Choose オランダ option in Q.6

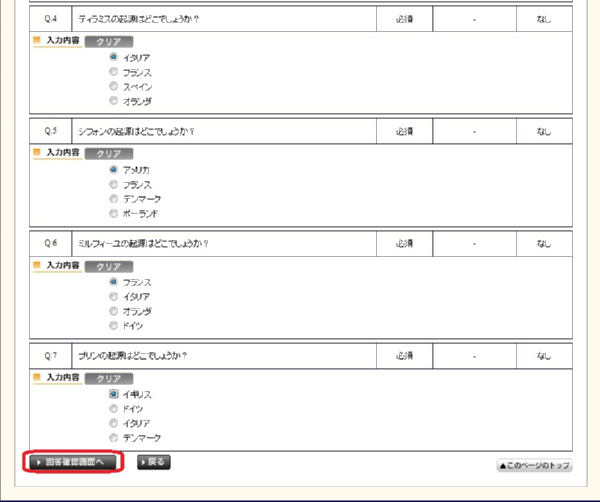pyautogui.click(x=114, y=311)
